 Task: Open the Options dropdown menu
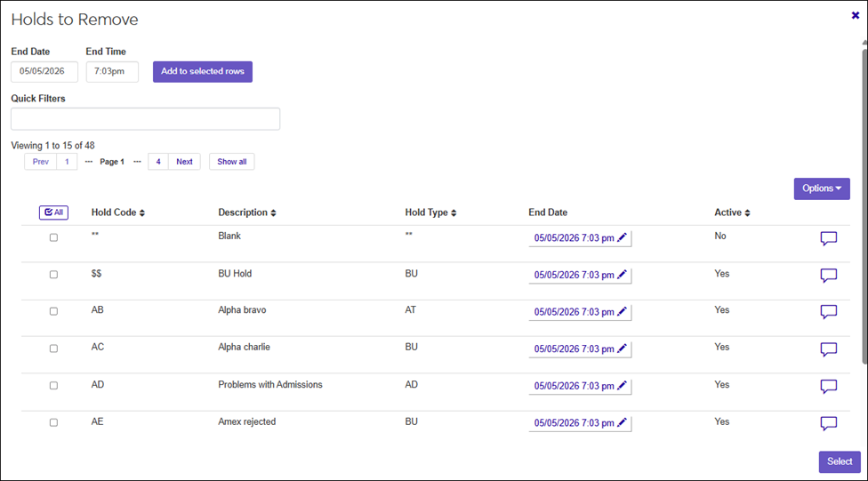[822, 188]
